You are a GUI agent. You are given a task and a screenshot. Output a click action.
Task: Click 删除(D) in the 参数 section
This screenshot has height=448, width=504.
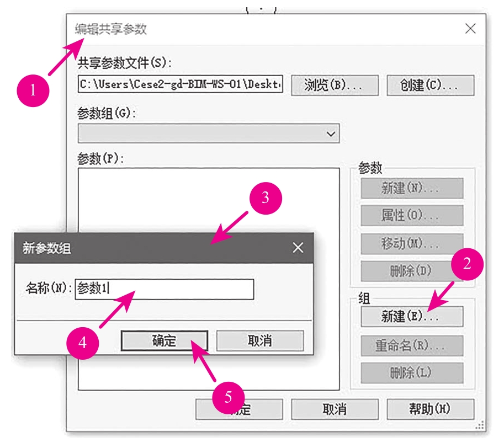(x=411, y=271)
